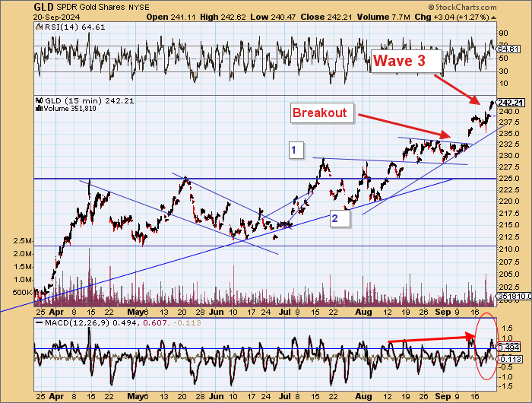532x403 pixels.
Task: Click the 220.0 price axis label
Action: 509,201
